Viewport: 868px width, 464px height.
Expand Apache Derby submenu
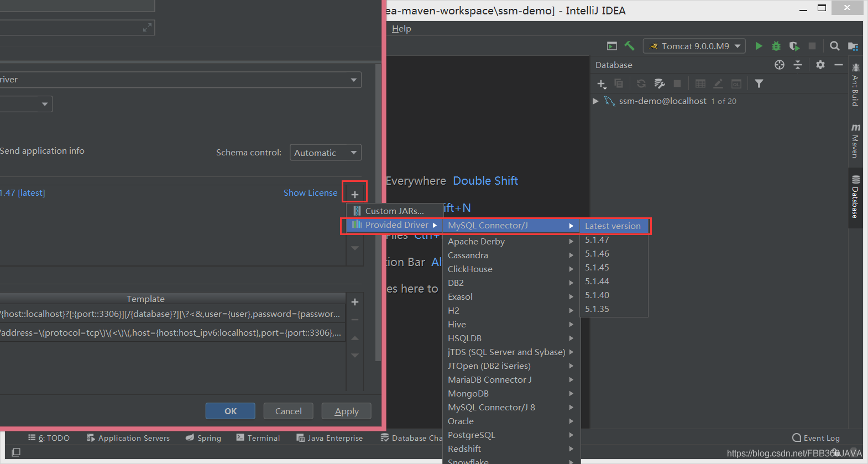coord(510,242)
